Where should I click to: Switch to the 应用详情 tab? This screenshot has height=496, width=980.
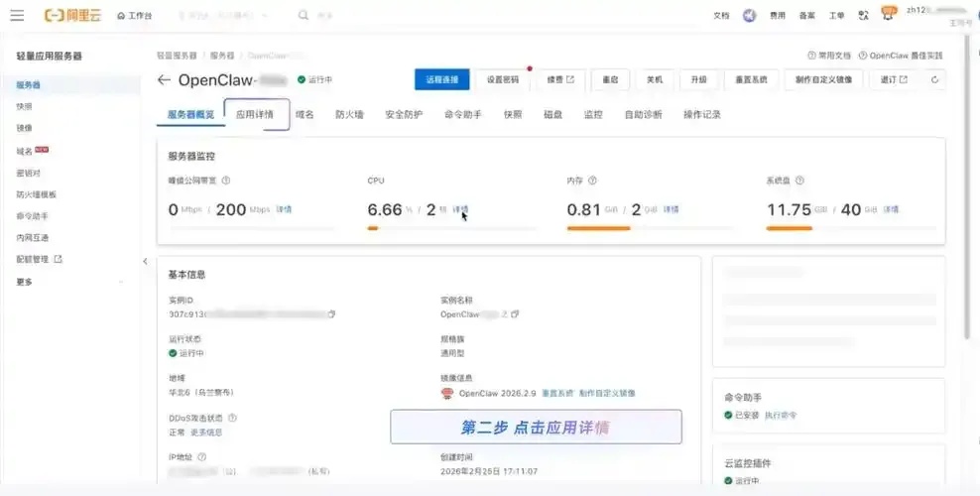(x=255, y=114)
